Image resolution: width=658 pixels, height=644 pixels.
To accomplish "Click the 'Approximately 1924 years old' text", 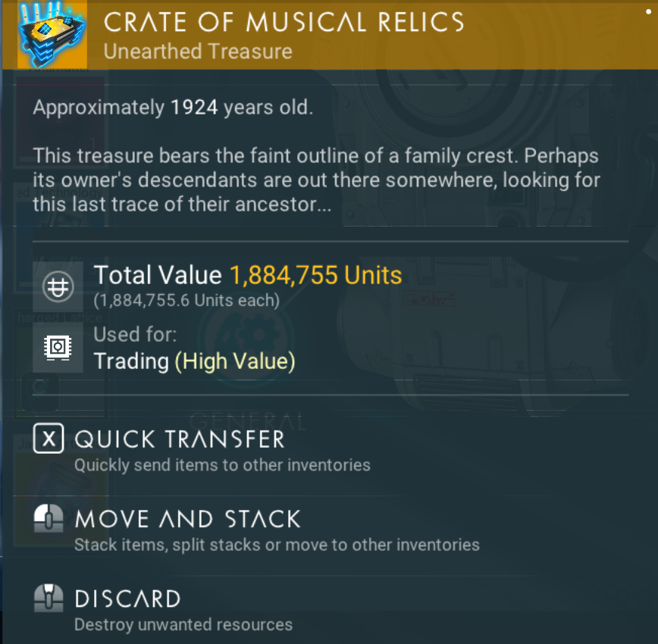I will tap(172, 108).
